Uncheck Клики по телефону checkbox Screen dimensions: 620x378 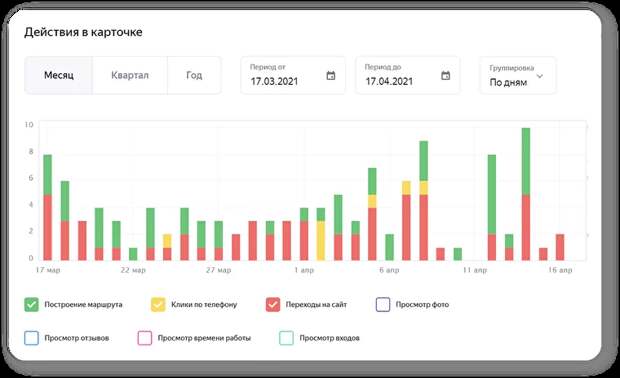[158, 304]
